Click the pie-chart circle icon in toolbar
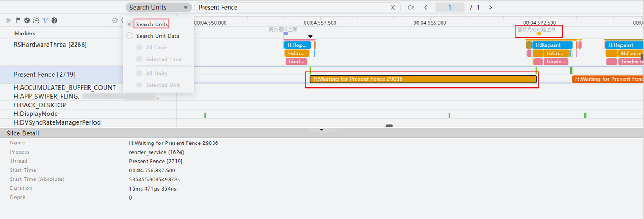 [27, 20]
